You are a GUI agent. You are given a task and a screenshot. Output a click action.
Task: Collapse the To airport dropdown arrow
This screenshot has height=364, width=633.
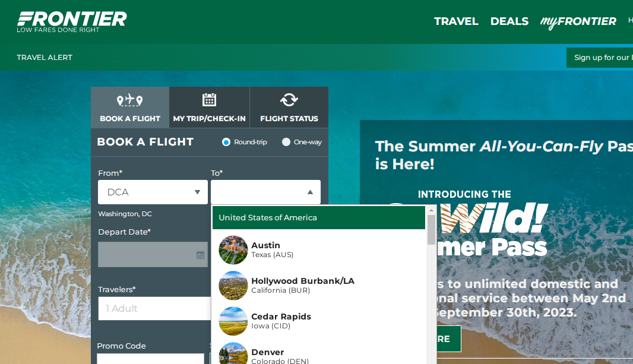pyautogui.click(x=310, y=192)
